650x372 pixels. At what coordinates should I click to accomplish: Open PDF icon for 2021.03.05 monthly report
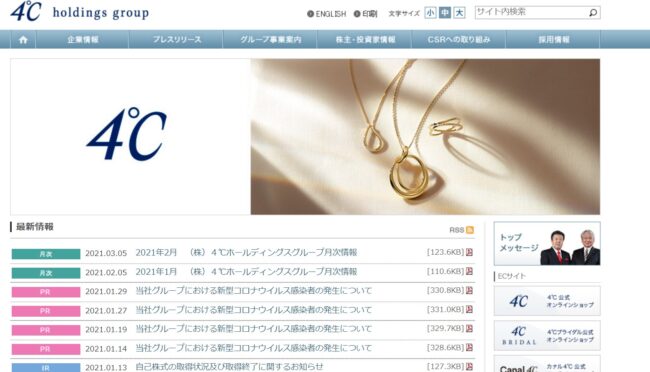pos(469,252)
